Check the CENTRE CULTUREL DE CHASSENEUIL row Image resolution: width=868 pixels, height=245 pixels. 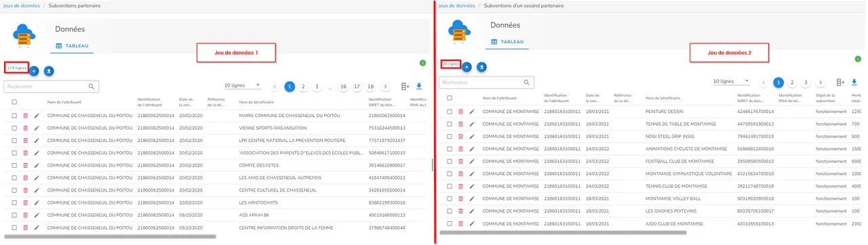14,190
